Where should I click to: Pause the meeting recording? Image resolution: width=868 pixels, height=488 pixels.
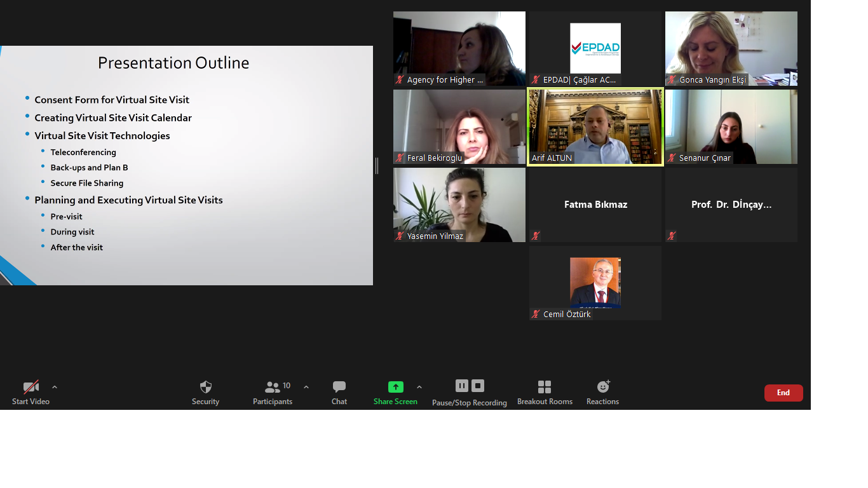tap(462, 386)
